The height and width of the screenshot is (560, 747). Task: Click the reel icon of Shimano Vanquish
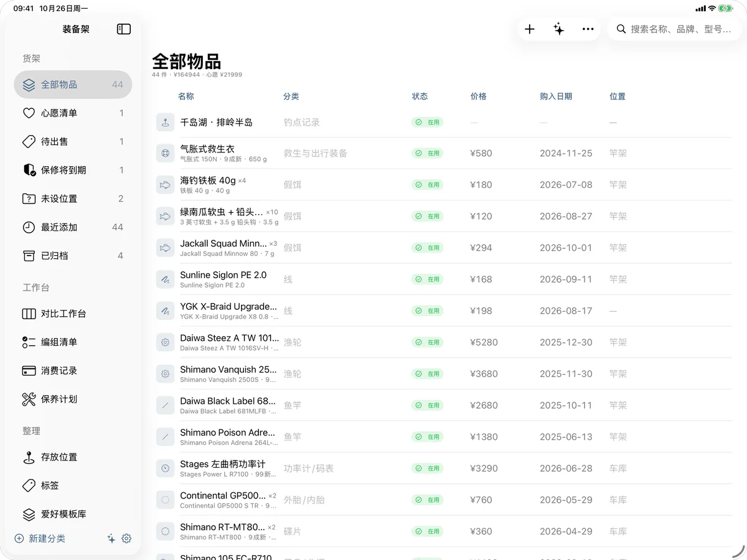(x=165, y=374)
